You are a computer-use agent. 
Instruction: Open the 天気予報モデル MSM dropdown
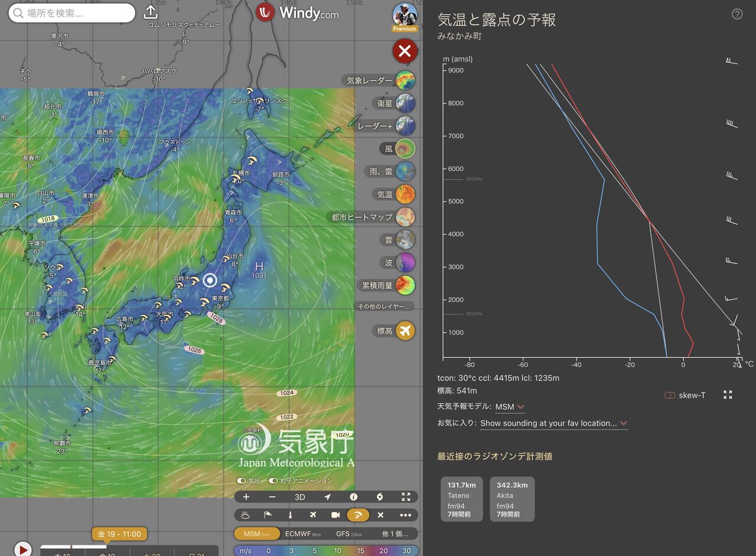point(510,407)
